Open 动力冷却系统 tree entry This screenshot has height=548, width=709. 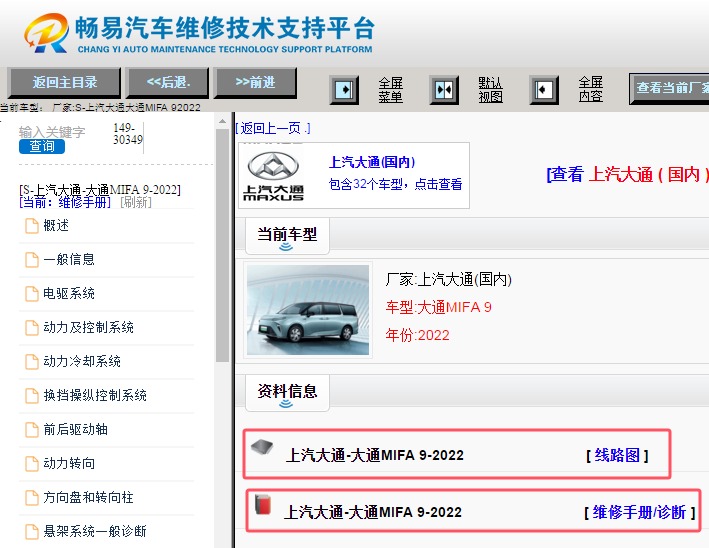82,361
